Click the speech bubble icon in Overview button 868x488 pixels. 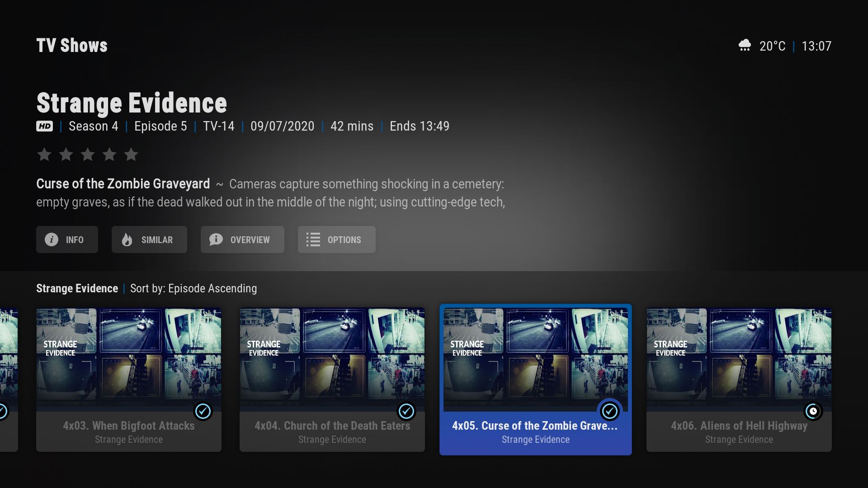coord(216,239)
